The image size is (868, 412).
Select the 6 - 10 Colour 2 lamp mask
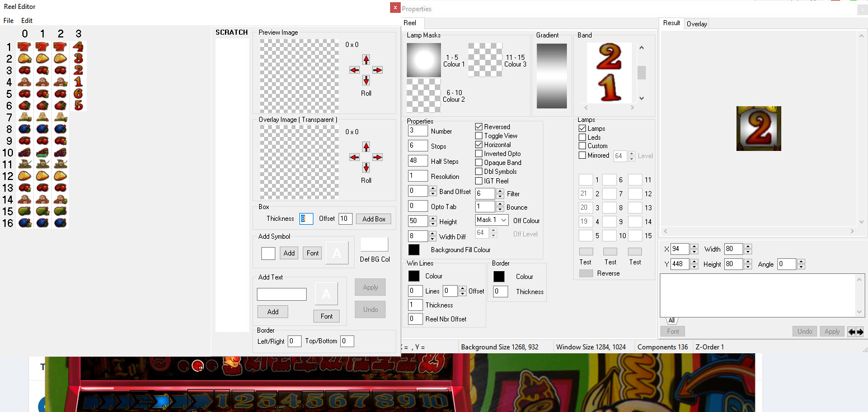(x=424, y=96)
